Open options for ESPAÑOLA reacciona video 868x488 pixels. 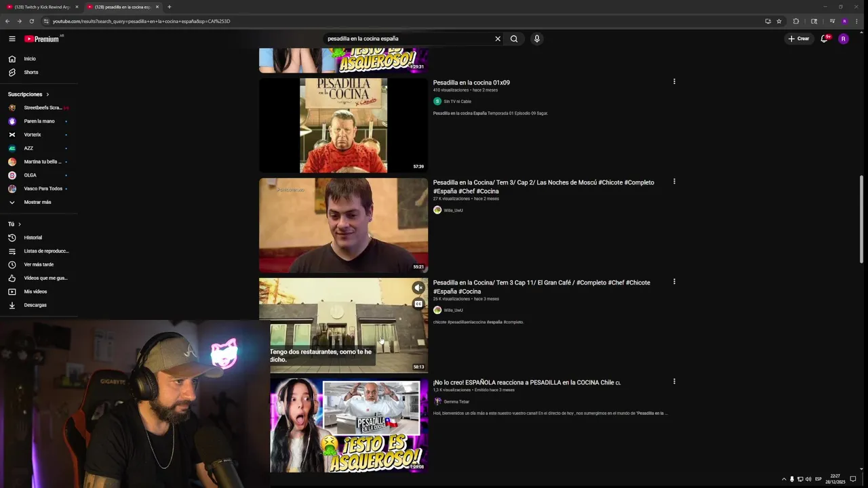tap(674, 382)
